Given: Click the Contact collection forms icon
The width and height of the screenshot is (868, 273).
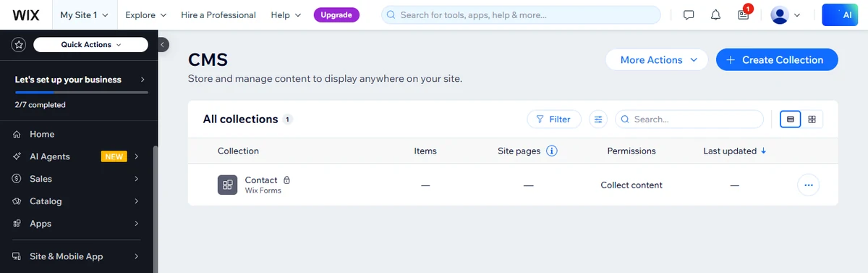Looking at the screenshot, I should click(x=228, y=185).
